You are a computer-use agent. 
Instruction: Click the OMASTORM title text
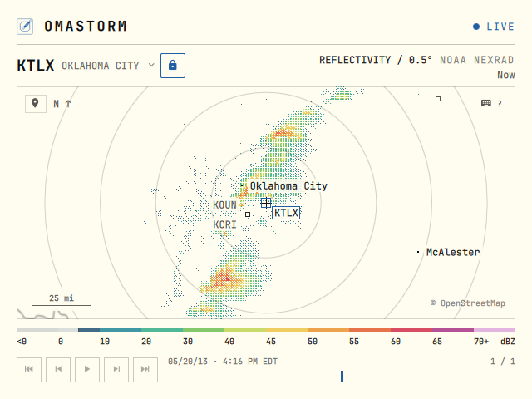tap(86, 26)
